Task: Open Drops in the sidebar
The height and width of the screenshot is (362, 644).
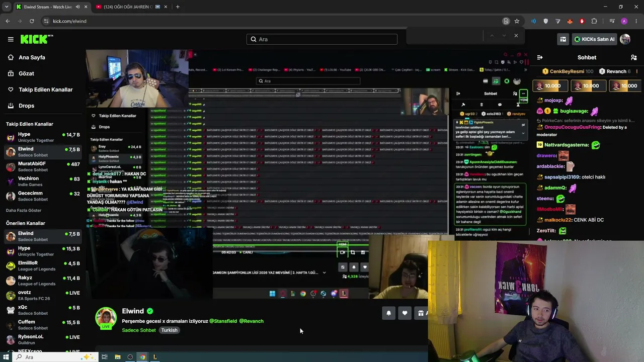Action: point(26,106)
